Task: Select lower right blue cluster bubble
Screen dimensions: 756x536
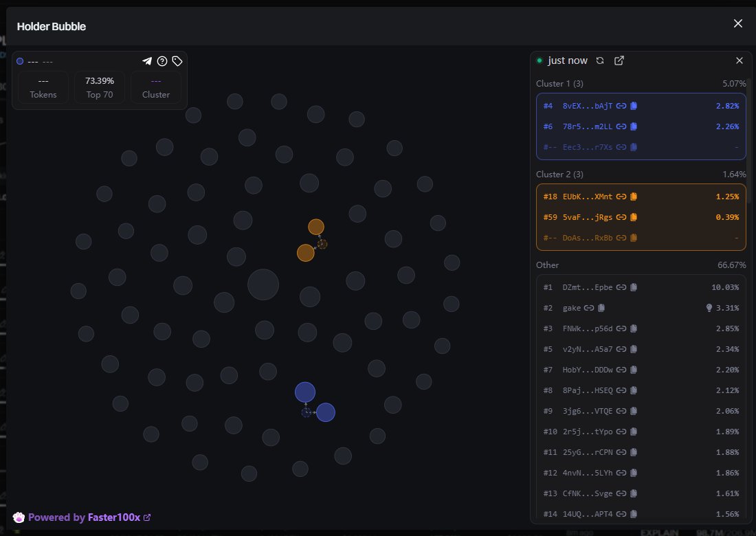Action: [326, 412]
